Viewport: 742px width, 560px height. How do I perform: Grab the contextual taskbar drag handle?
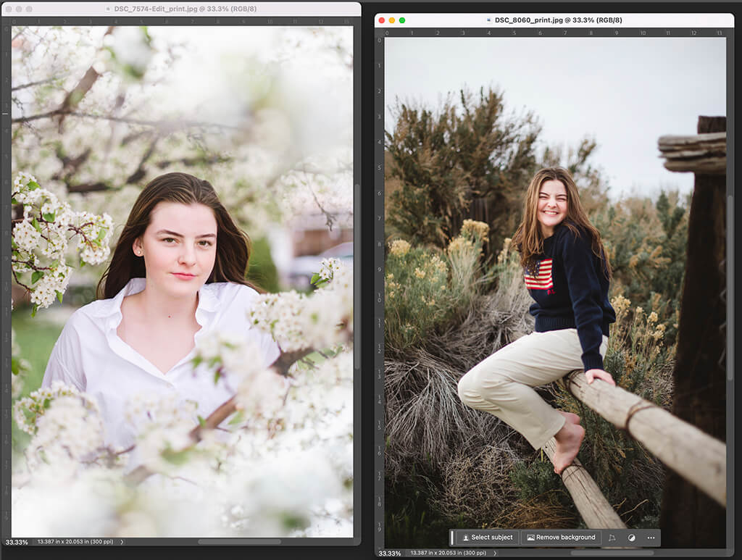(452, 538)
